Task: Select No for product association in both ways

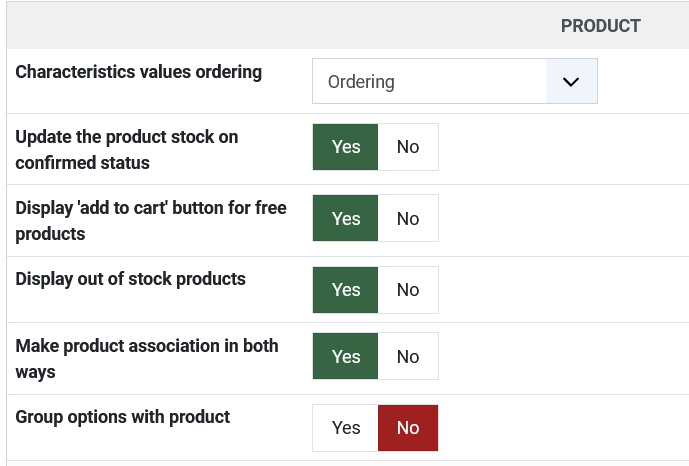Action: [408, 356]
